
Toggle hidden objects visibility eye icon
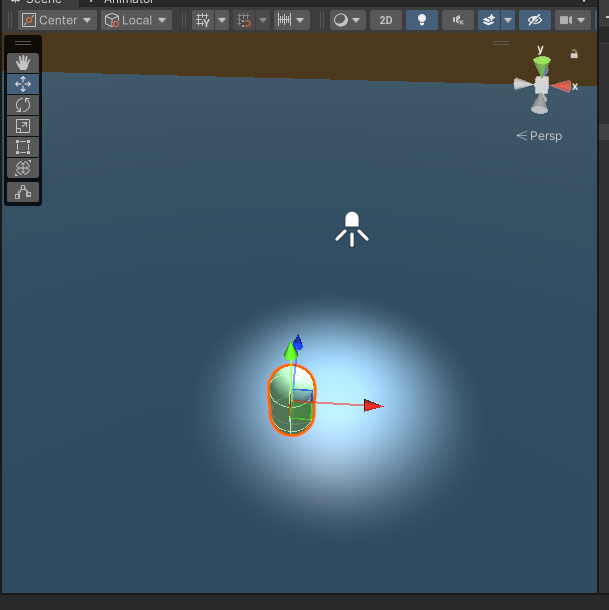tap(535, 20)
